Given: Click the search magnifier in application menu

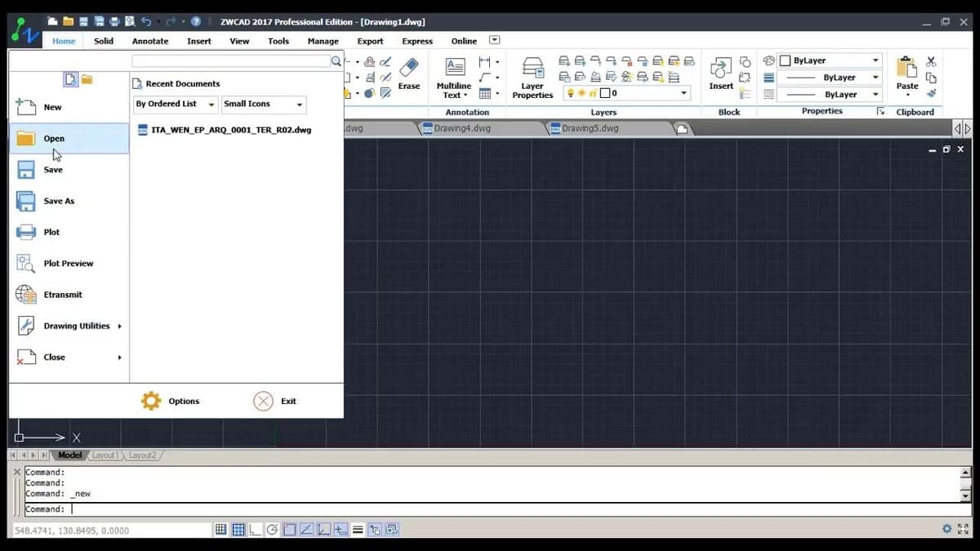Looking at the screenshot, I should pyautogui.click(x=336, y=61).
